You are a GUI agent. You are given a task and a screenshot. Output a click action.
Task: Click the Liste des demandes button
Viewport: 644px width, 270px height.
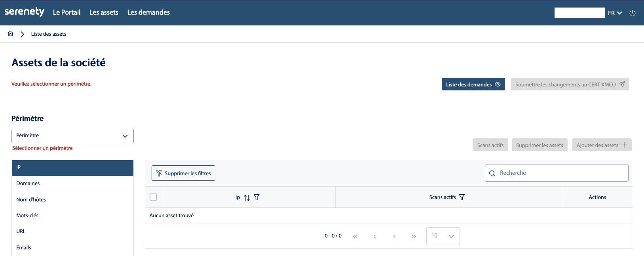[x=473, y=84]
